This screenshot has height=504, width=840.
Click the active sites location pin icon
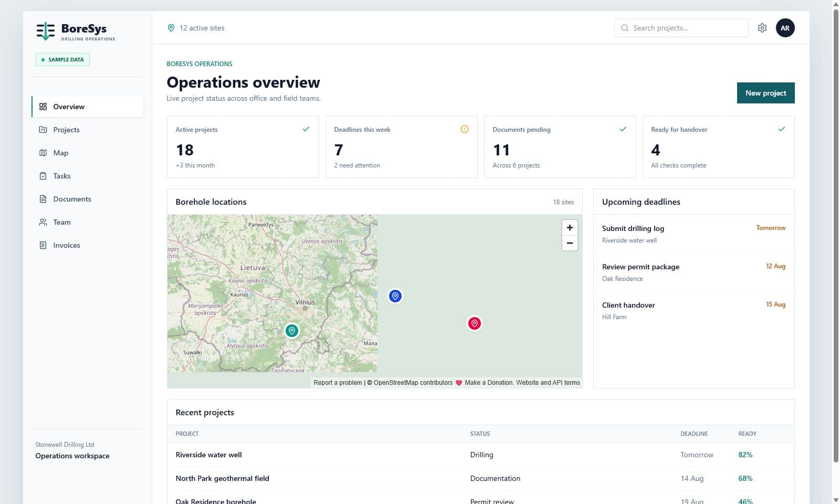(x=171, y=28)
